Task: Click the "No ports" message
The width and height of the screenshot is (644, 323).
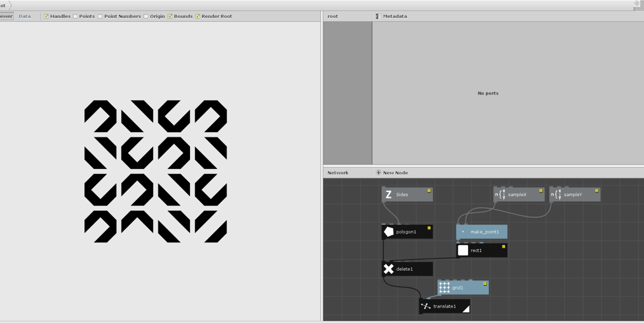Action: tap(488, 93)
